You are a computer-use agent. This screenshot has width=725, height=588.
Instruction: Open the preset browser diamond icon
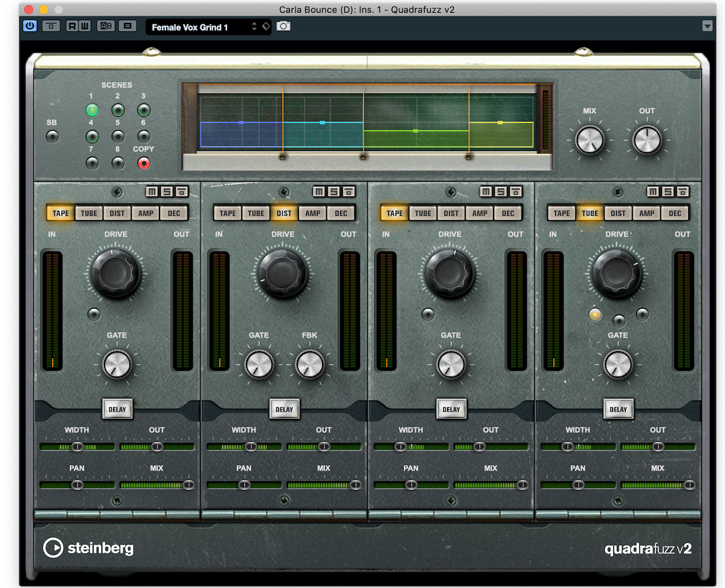click(x=266, y=27)
